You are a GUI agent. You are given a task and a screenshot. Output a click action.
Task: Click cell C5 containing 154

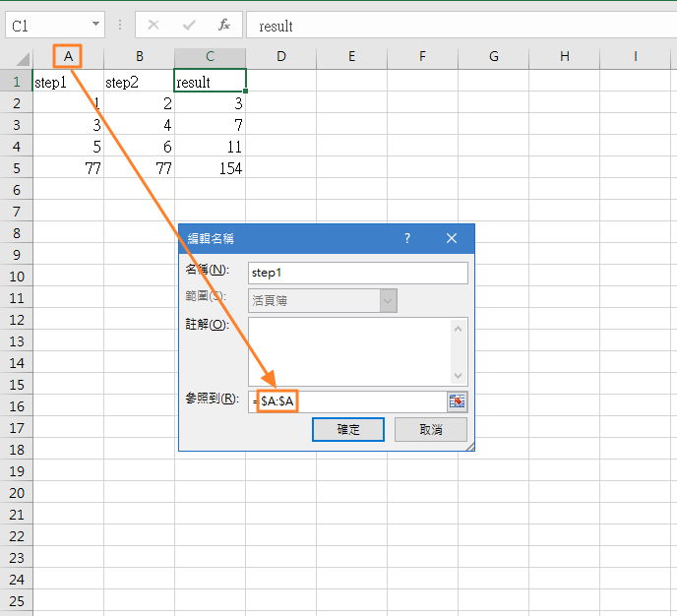[210, 168]
